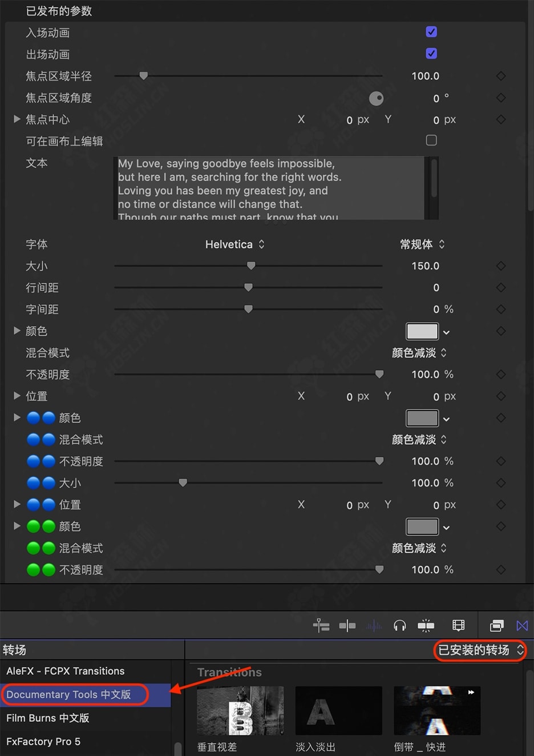
Task: Add keyframe diamond for first 颜色 row
Action: point(501,331)
